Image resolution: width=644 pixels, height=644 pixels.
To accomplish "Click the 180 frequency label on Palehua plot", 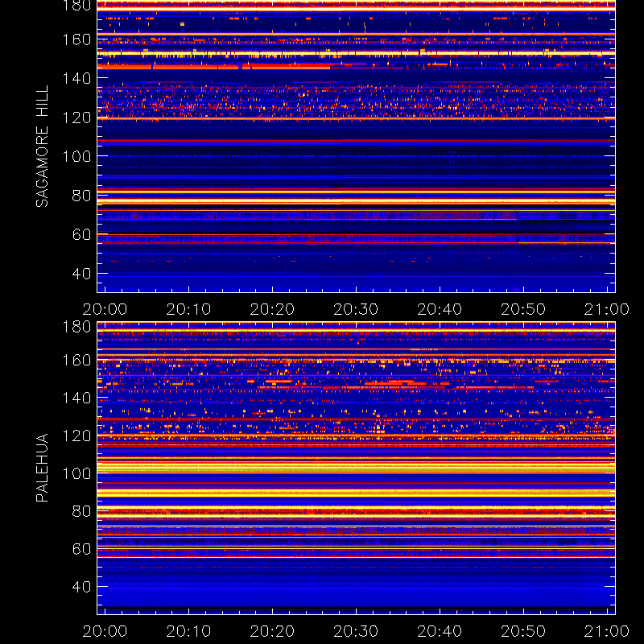I will [x=76, y=327].
